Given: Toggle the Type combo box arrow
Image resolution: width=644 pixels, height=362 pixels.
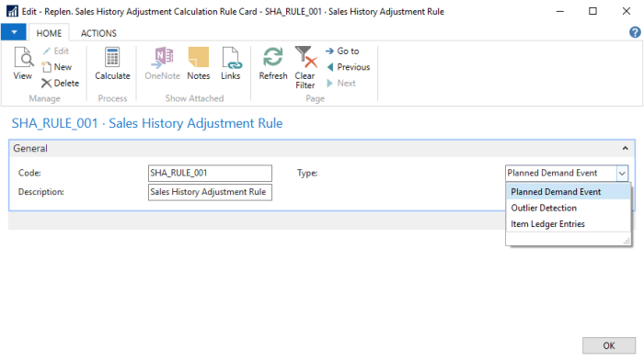Looking at the screenshot, I should [x=622, y=174].
